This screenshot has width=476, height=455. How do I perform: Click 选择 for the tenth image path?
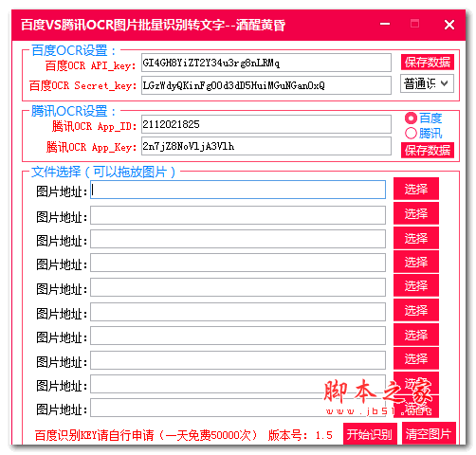(x=416, y=407)
